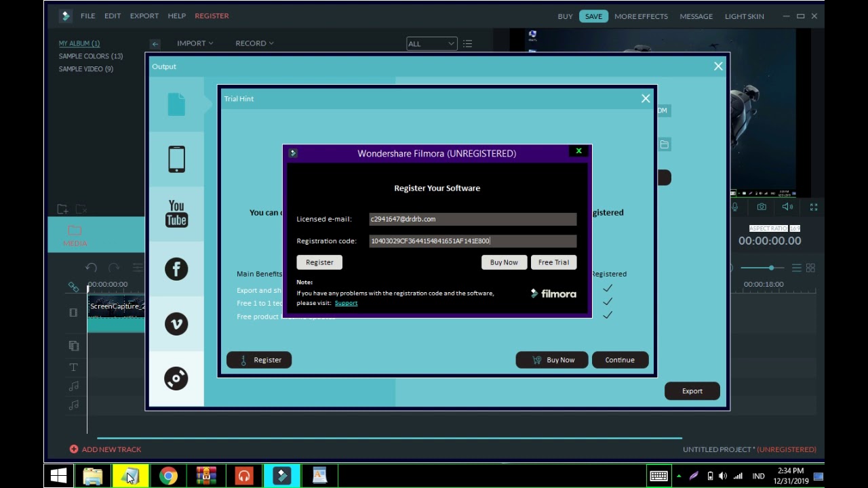Open the MEDIA tab

(75, 236)
